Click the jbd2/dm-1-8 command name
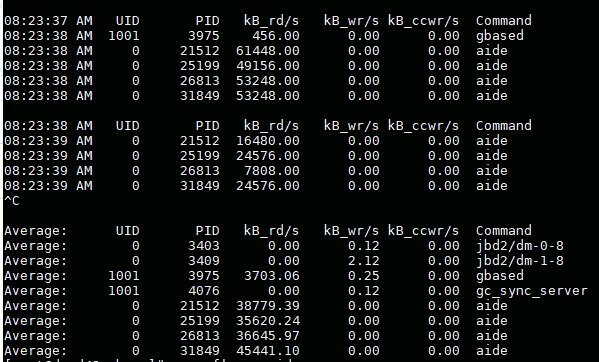599x362 pixels. 520,261
